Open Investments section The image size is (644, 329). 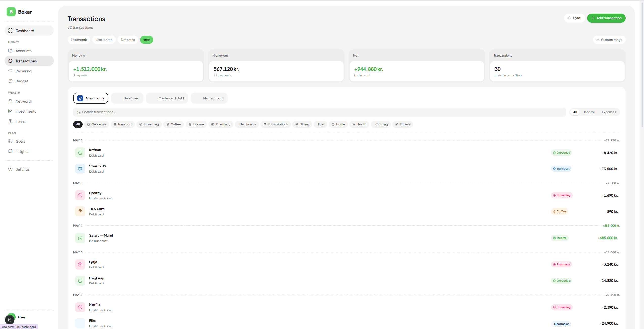(x=29, y=111)
